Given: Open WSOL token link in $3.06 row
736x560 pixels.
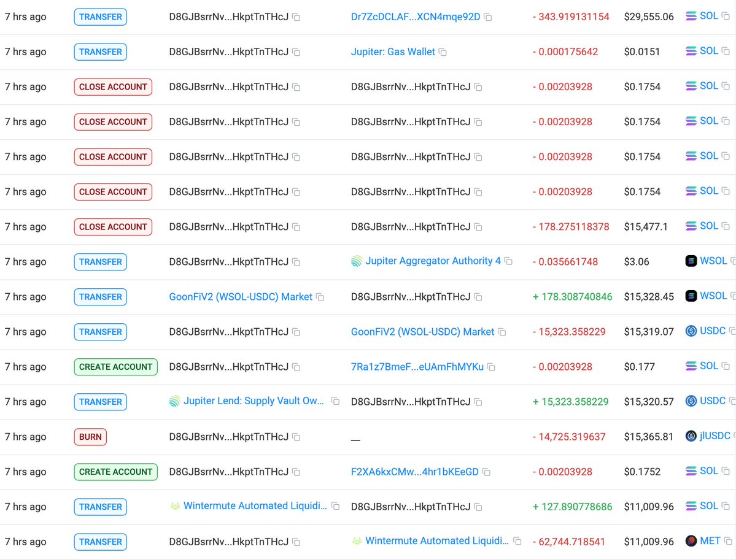Looking at the screenshot, I should pos(713,261).
